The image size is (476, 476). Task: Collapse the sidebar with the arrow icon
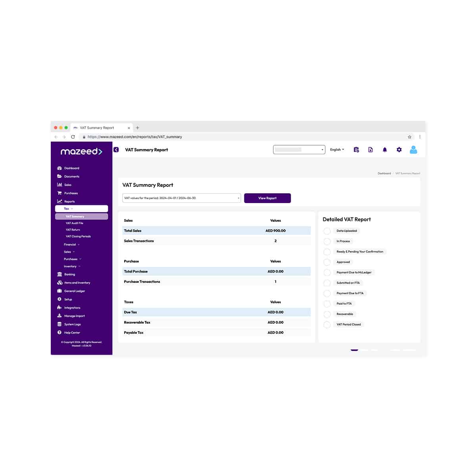(x=116, y=150)
